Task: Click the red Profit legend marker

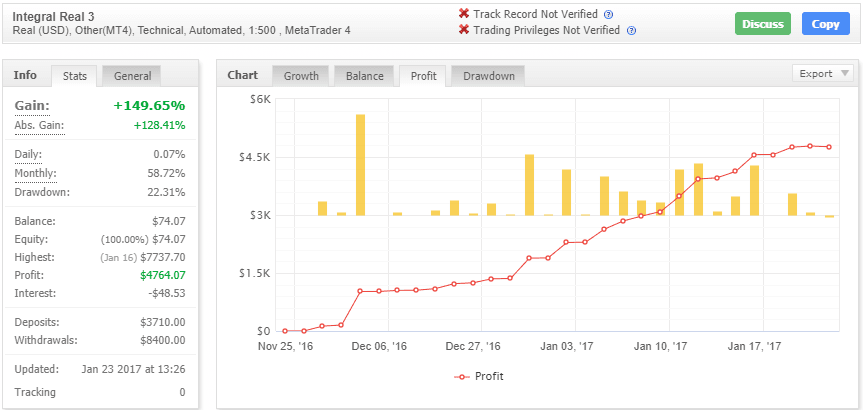Action: tap(461, 376)
